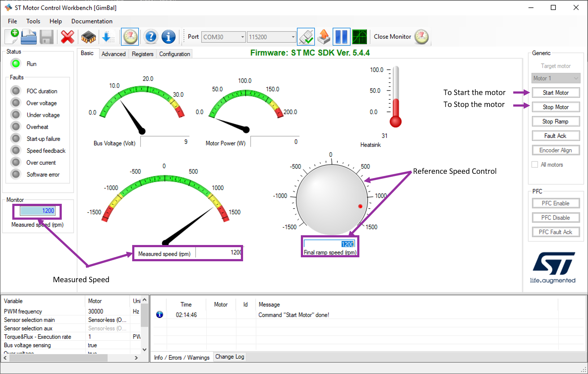Click the microcontroller chip icon
The height and width of the screenshot is (374, 588).
click(x=88, y=37)
